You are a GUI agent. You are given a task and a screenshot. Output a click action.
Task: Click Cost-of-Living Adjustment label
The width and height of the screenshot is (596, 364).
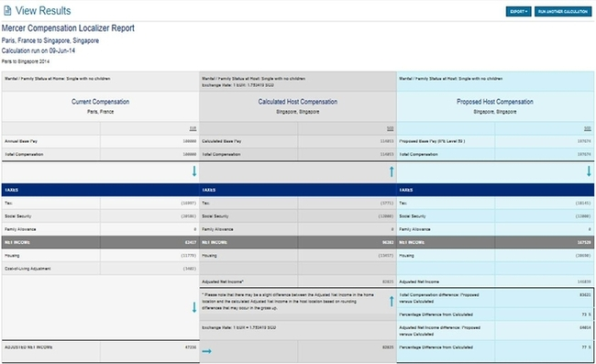click(x=28, y=269)
